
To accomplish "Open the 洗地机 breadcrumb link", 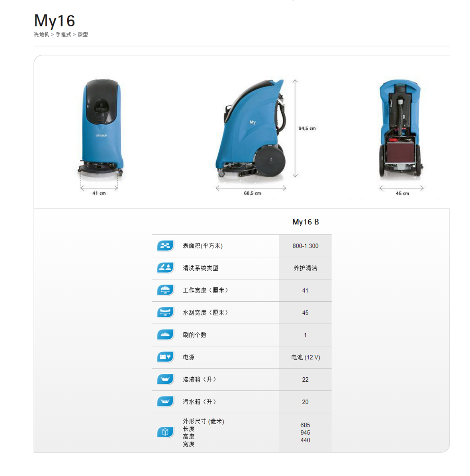I will tap(41, 34).
